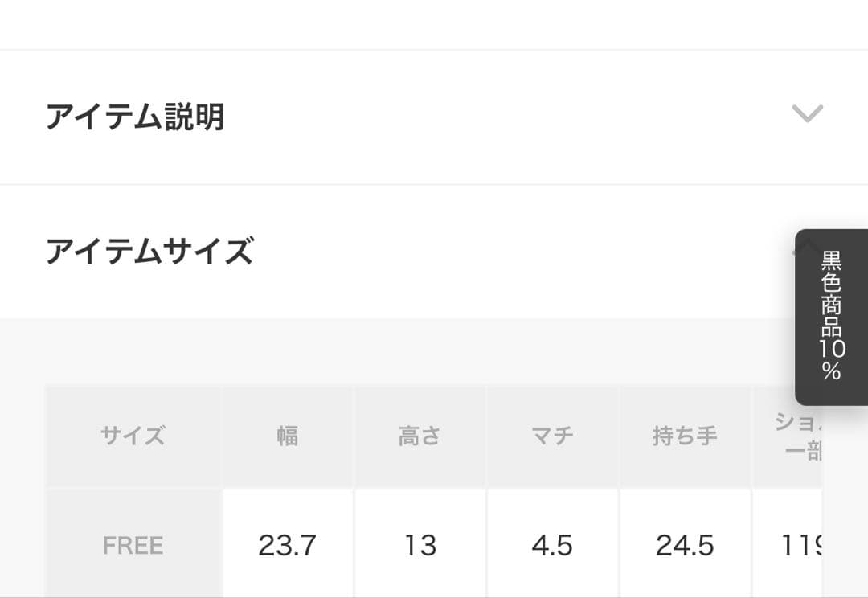Select the 幅 column header

pos(287,436)
